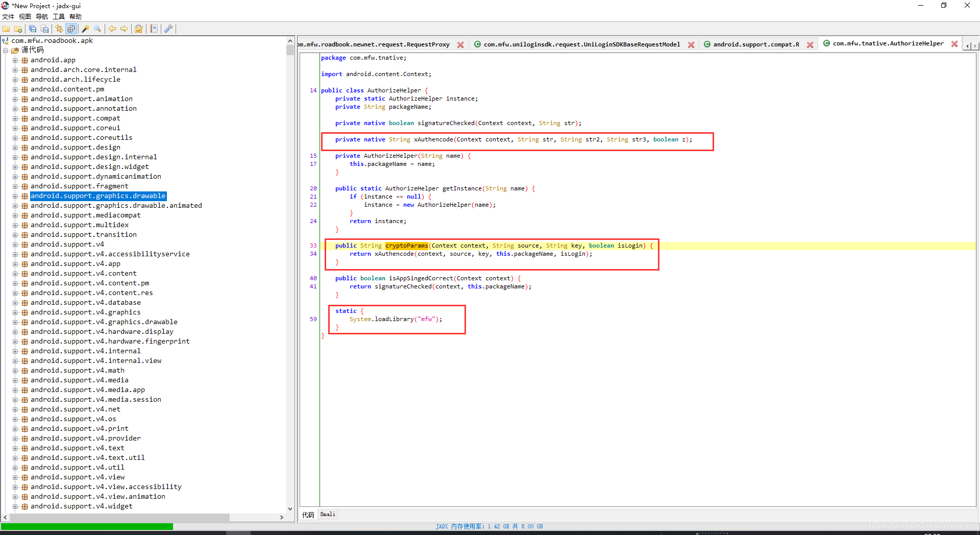The image size is (980, 535).
Task: Click the tree horizontal scrollbar thumb
Action: [119, 517]
